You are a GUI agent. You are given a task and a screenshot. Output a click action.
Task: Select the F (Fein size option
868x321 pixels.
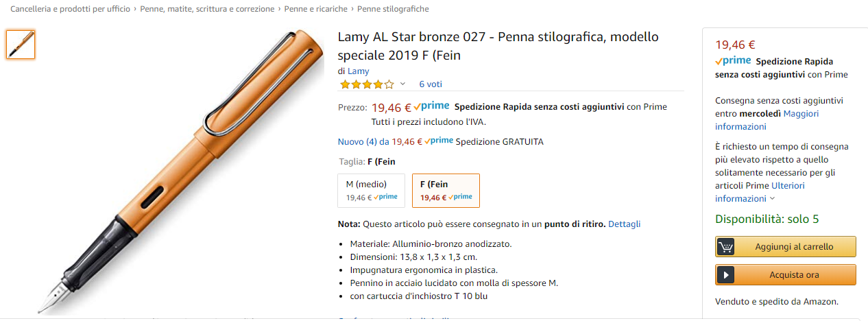[446, 190]
